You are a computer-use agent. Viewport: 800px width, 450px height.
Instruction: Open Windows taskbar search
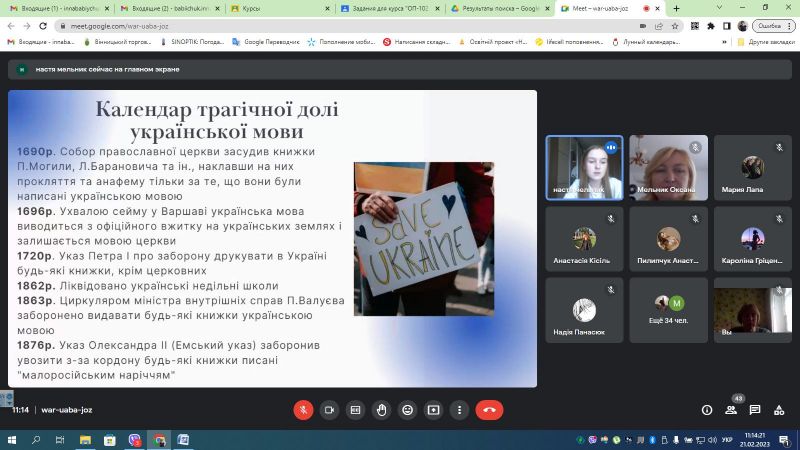coord(36,440)
